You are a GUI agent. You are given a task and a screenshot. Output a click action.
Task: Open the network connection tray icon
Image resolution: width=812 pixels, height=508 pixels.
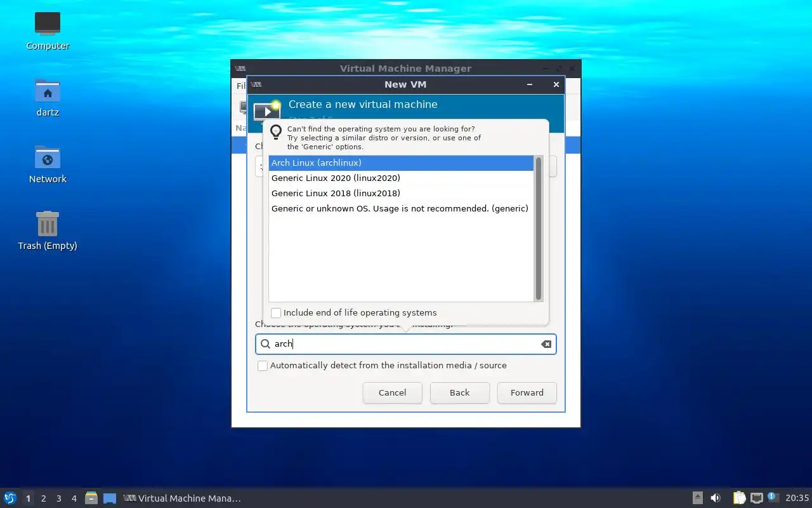(x=756, y=498)
